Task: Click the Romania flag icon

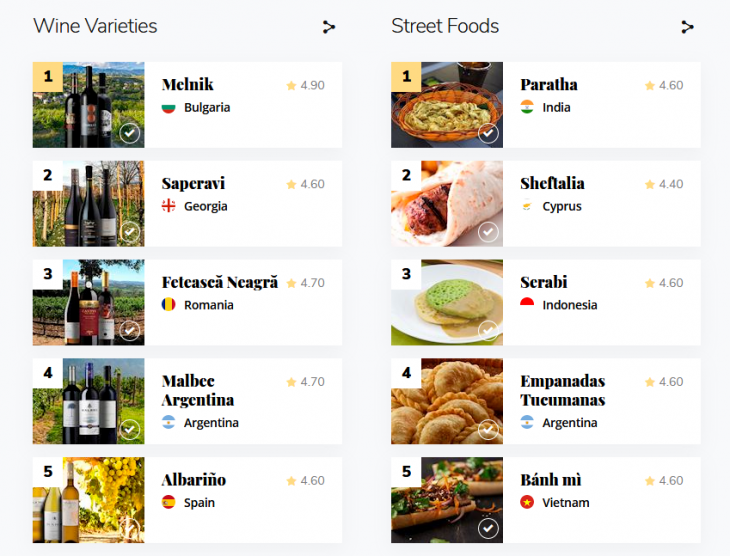Action: 168,305
